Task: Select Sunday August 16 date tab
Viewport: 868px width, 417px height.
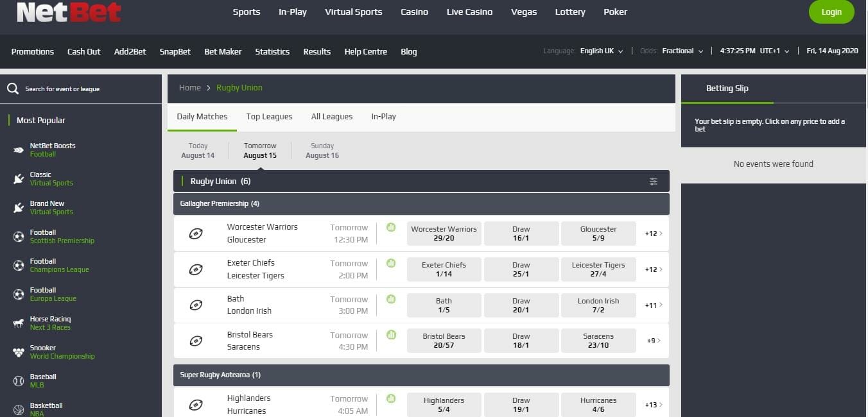Action: [322, 151]
